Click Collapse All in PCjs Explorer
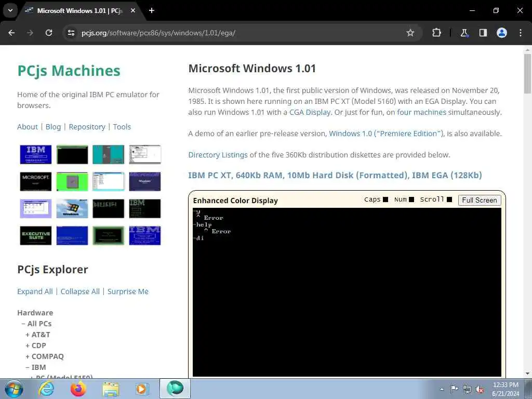Image resolution: width=532 pixels, height=399 pixels. (x=80, y=291)
